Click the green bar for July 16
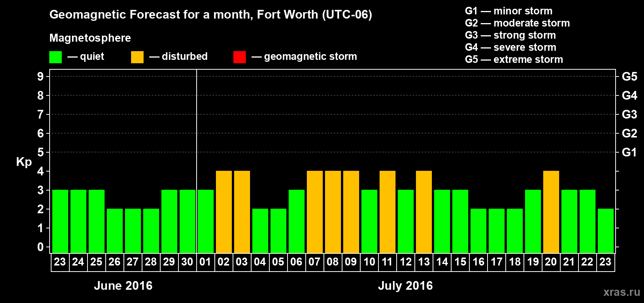Image resolution: width=644 pixels, height=303 pixels. coord(478,231)
